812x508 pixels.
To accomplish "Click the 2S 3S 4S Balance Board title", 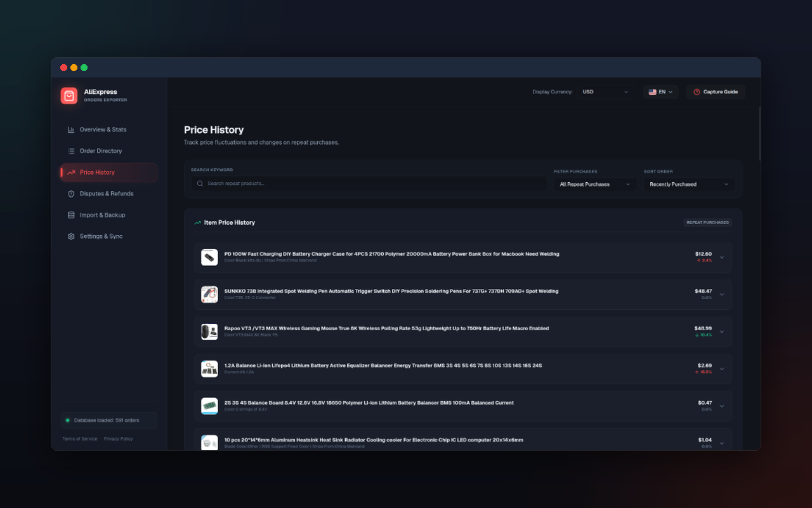I will (x=369, y=403).
